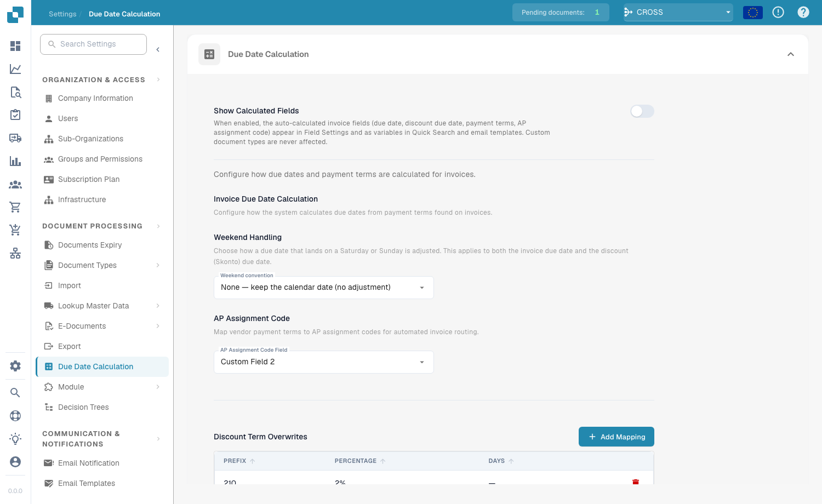
Task: Click the Search Settings input field
Action: point(93,44)
